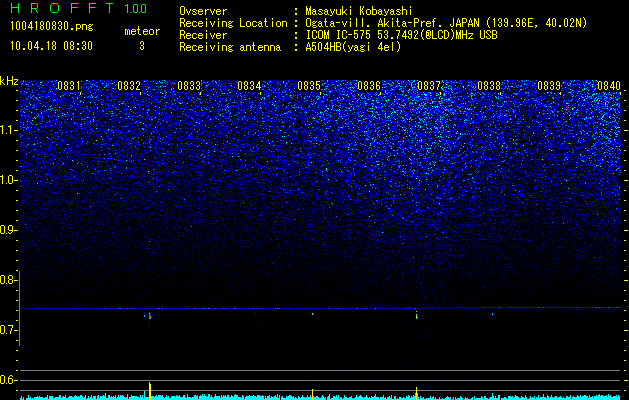Click the 0838 time marker
The width and height of the screenshot is (629, 400).
click(489, 86)
